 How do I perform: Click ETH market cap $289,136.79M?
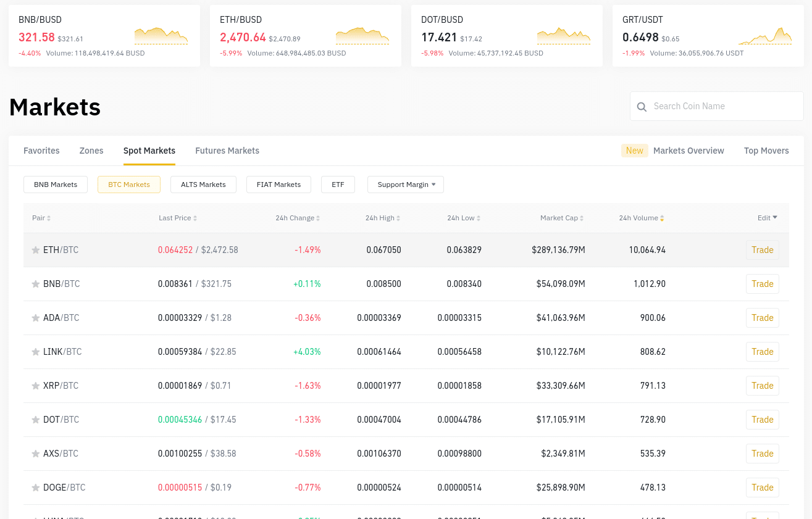click(558, 250)
